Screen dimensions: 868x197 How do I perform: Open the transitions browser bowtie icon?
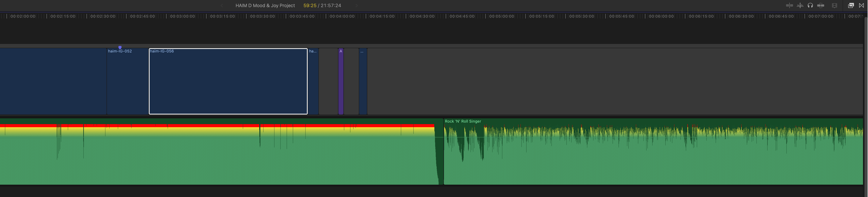(862, 5)
